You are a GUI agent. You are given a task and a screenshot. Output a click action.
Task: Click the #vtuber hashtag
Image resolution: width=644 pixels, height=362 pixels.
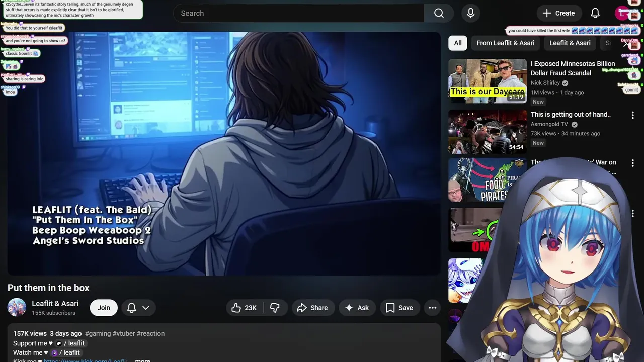pyautogui.click(x=124, y=333)
